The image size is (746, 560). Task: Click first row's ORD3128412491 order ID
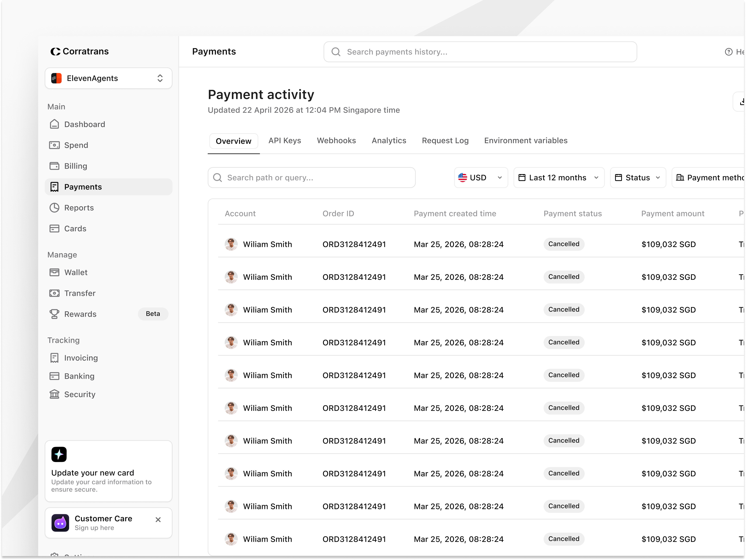pos(354,244)
